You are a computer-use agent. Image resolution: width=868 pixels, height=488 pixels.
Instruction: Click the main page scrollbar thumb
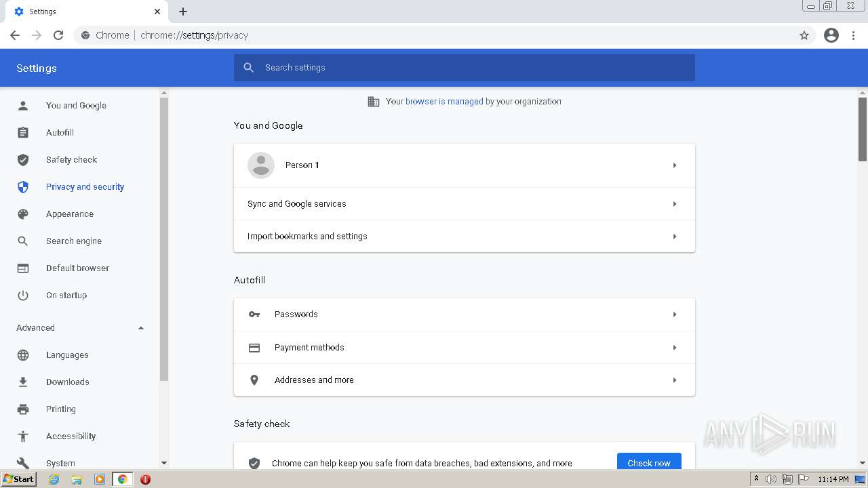click(x=862, y=129)
